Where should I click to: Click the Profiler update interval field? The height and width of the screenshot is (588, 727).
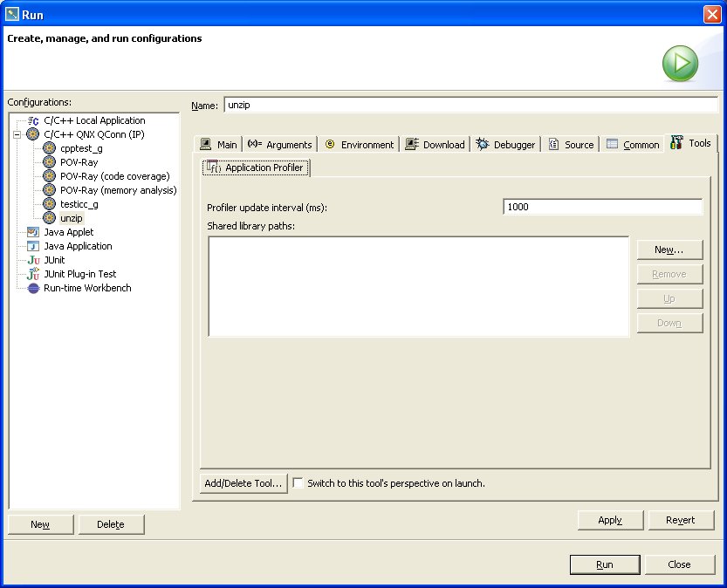coord(602,207)
